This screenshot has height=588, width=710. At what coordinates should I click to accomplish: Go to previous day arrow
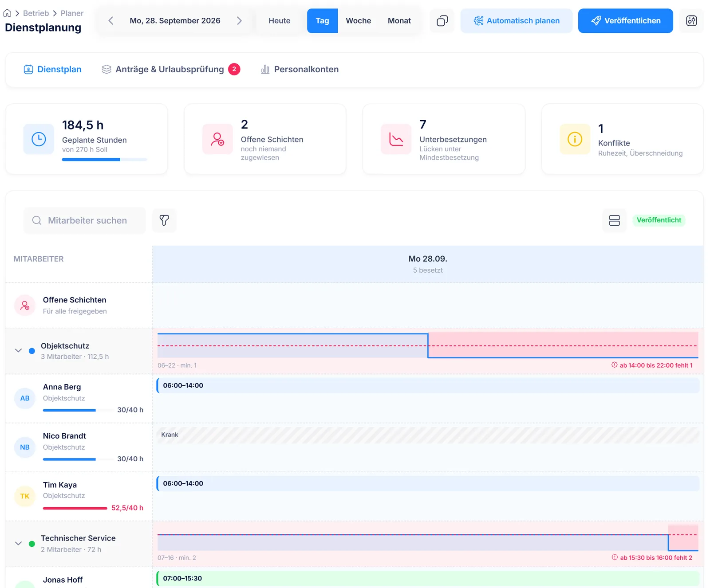click(x=111, y=21)
